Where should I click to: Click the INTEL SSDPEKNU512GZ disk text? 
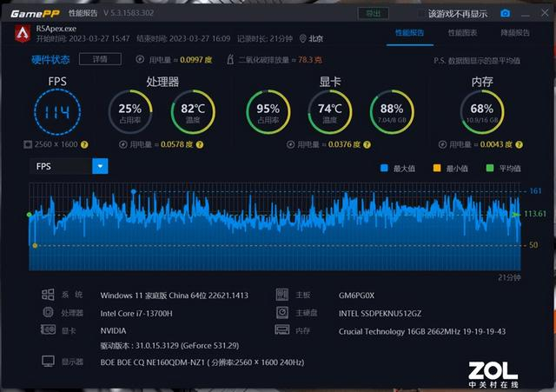pyautogui.click(x=380, y=313)
